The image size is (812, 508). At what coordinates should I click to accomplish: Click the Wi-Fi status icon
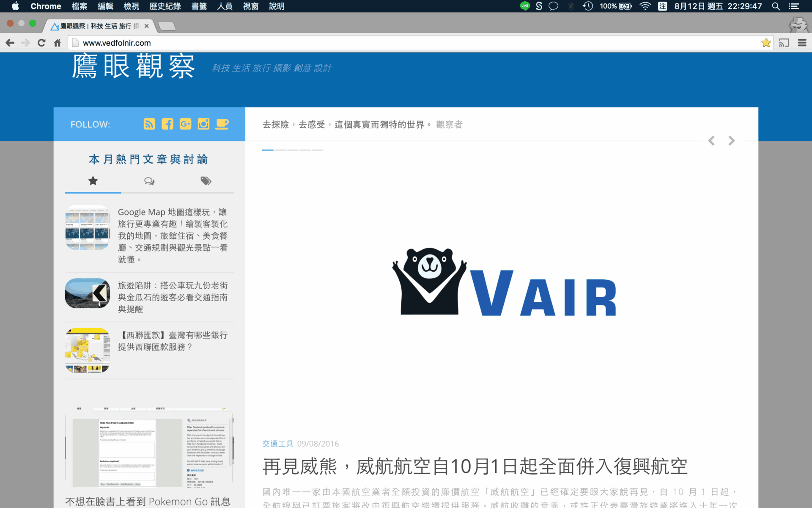(x=645, y=6)
